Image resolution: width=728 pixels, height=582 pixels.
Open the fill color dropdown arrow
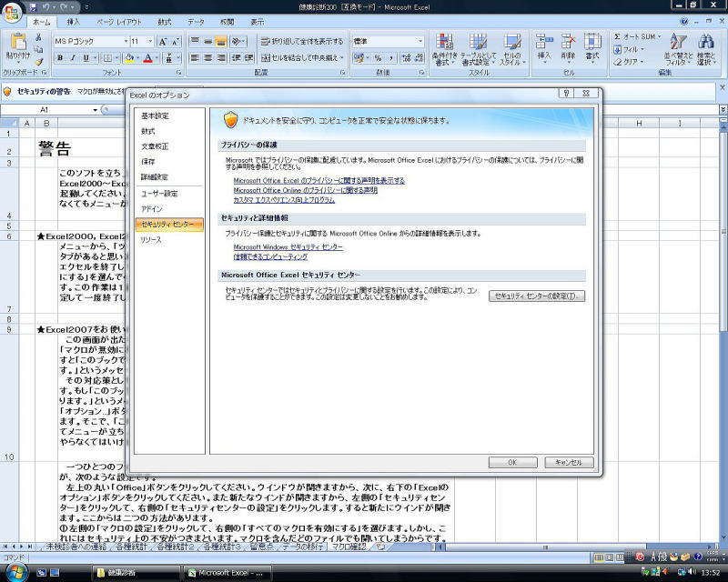click(x=138, y=58)
